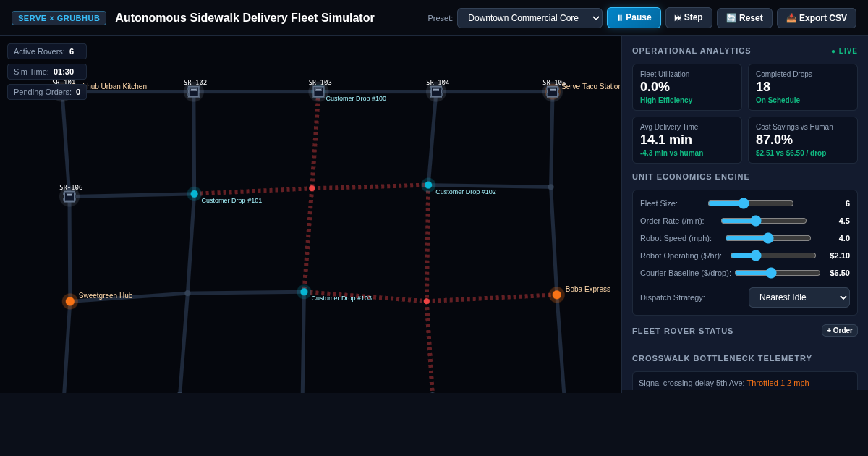The image size is (868, 456).
Task: Click the Customer Drop #100 label
Action: pos(356,98)
